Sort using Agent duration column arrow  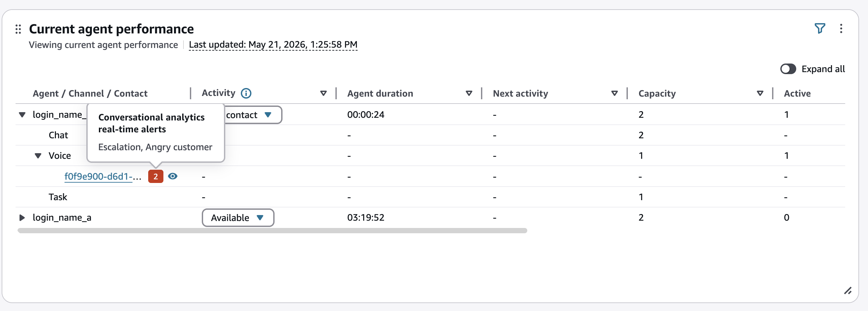tap(469, 93)
